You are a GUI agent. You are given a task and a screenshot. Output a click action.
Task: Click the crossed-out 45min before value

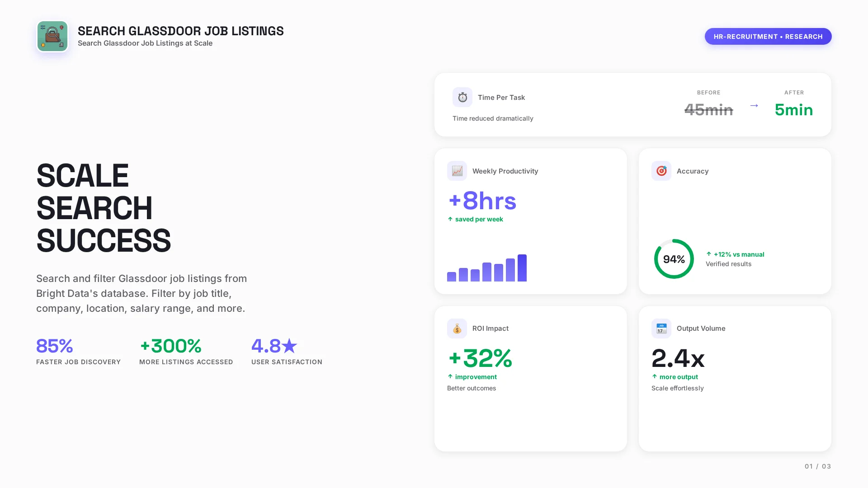click(x=708, y=110)
